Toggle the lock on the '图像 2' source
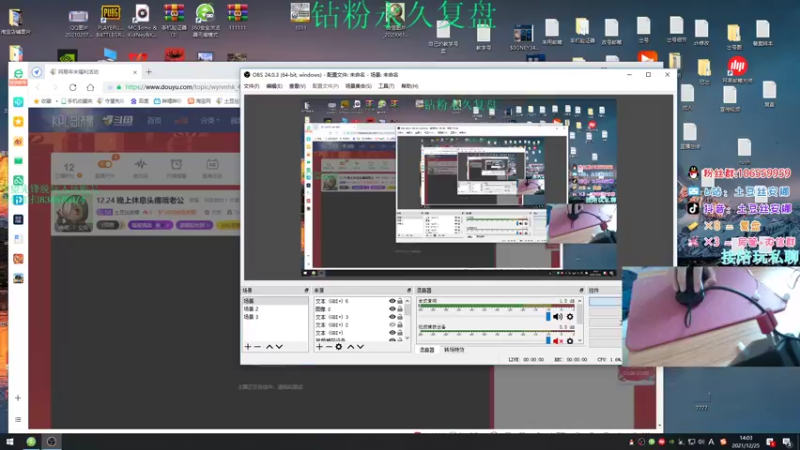Image resolution: width=800 pixels, height=450 pixels. 400,309
